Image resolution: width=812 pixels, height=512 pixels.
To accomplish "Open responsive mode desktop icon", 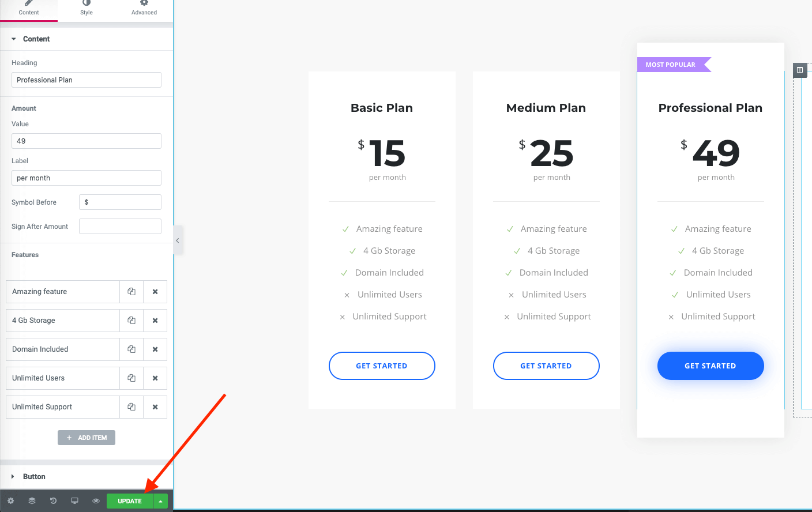I will tap(74, 501).
